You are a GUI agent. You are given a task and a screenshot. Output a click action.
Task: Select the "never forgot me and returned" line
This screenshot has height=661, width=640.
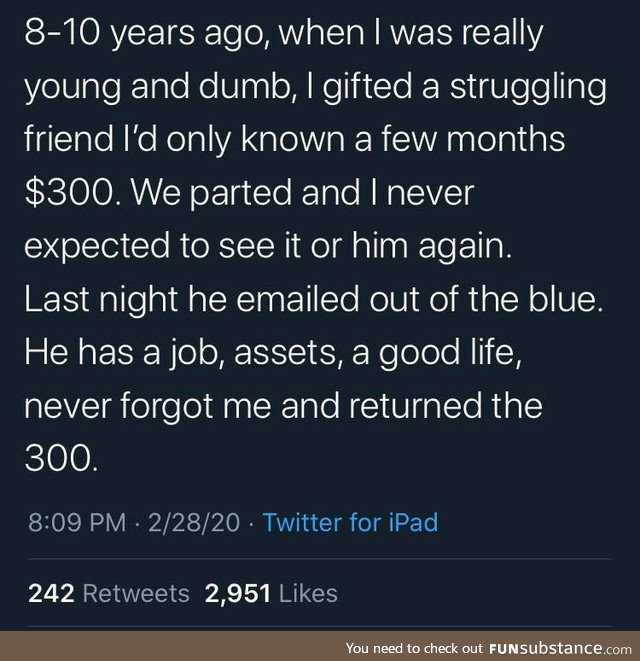click(283, 406)
